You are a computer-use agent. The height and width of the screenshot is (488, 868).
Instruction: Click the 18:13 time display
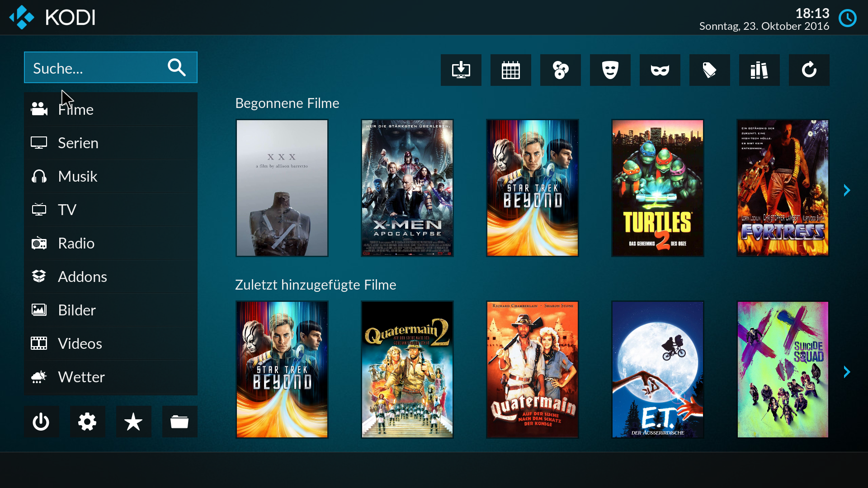pos(812,13)
